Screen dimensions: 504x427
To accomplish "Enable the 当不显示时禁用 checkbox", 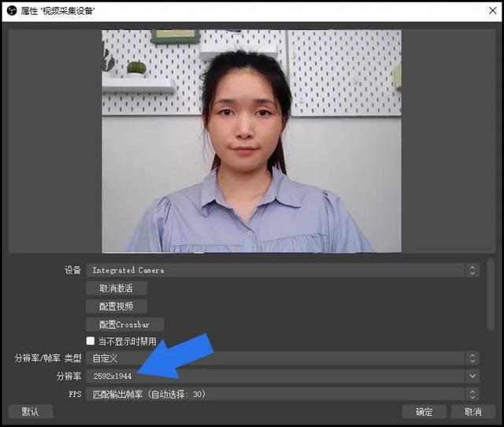I will click(x=91, y=341).
